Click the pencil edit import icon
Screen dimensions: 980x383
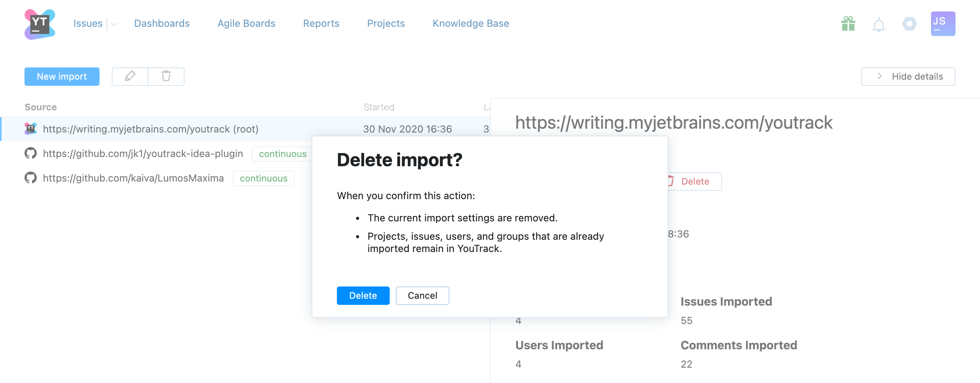coord(130,77)
